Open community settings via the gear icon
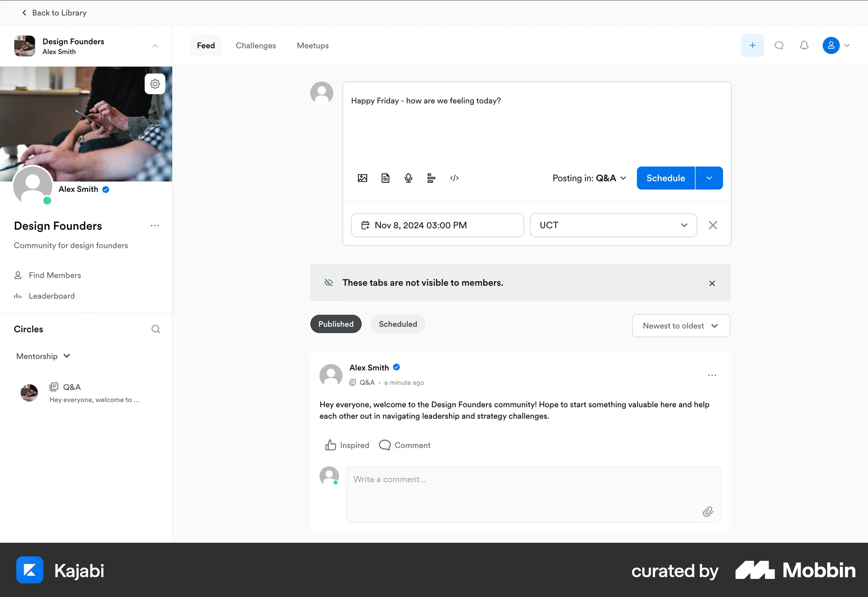The image size is (868, 597). [155, 84]
